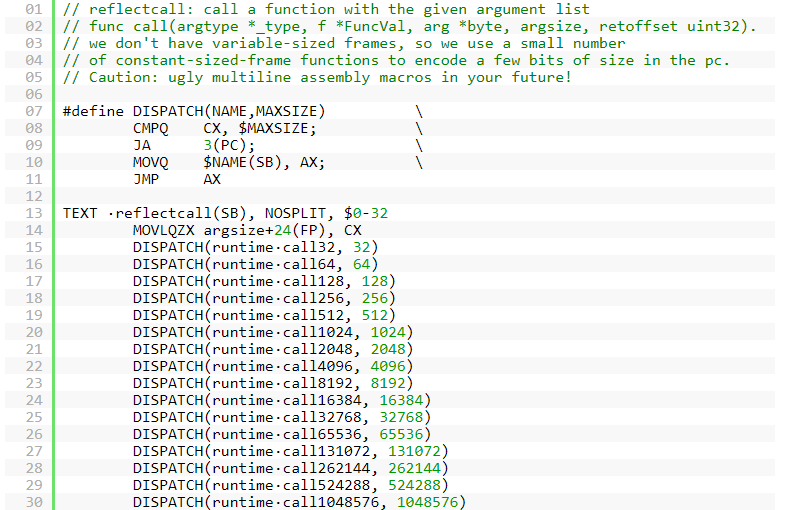Click '$NAME(SB), AX;' operand on line 10

point(264,162)
